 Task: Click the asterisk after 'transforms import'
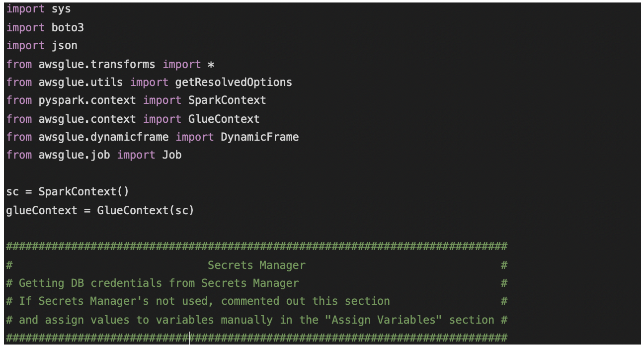tap(211, 64)
